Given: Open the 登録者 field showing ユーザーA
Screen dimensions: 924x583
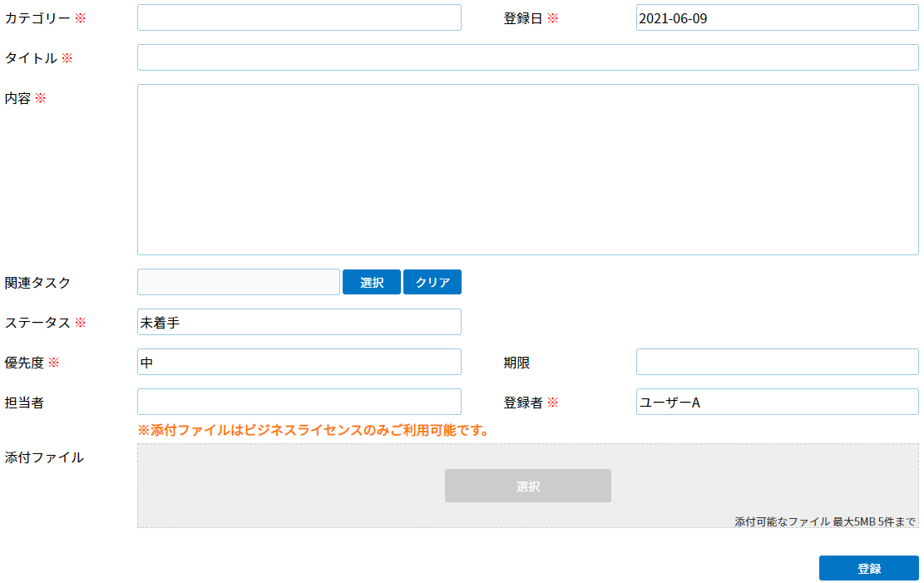Looking at the screenshot, I should (x=777, y=402).
